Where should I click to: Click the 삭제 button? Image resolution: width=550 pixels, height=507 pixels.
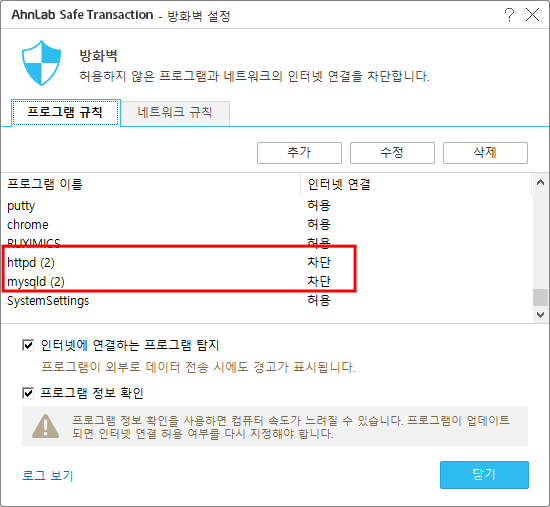(x=485, y=153)
